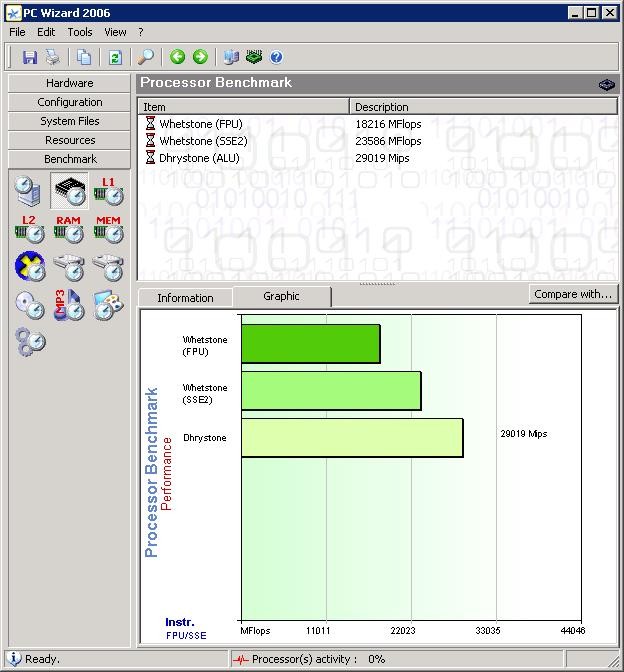
Task: Open the ? help menu
Action: pyautogui.click(x=141, y=32)
